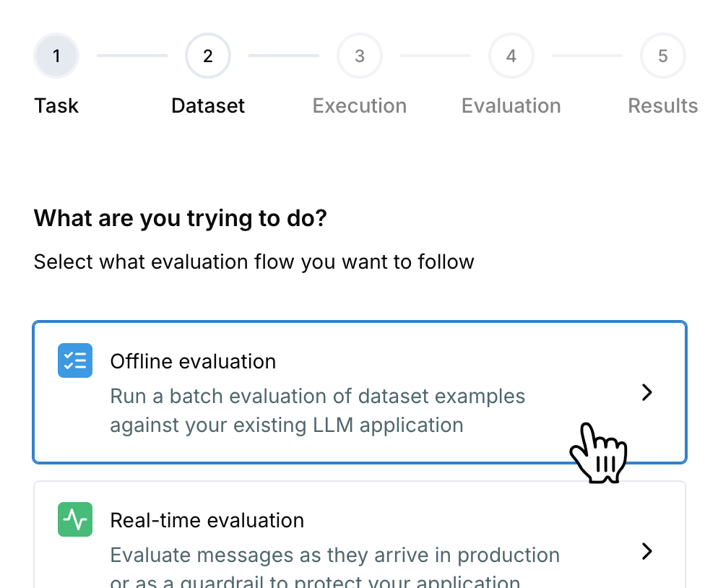Switch to the Task step label
This screenshot has width=718, height=588.
pos(56,105)
